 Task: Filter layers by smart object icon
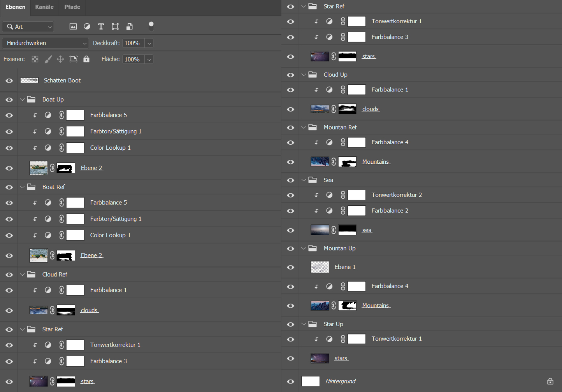point(130,26)
